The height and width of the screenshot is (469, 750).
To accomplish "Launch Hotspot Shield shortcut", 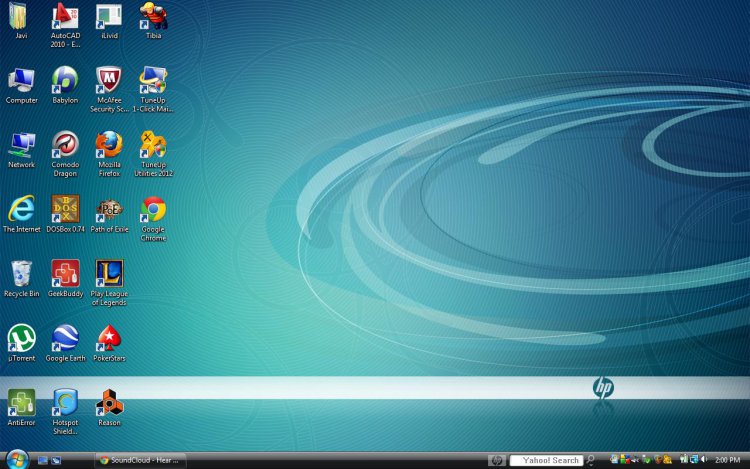I will coord(65,412).
